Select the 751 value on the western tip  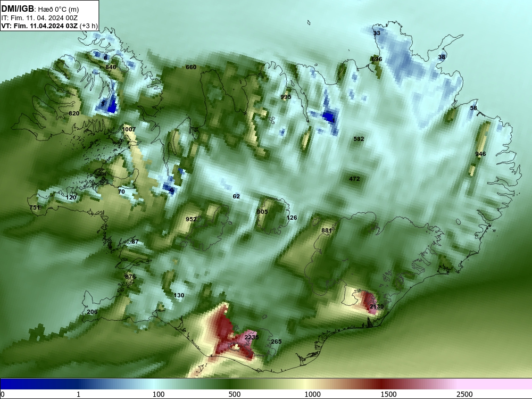35,207
